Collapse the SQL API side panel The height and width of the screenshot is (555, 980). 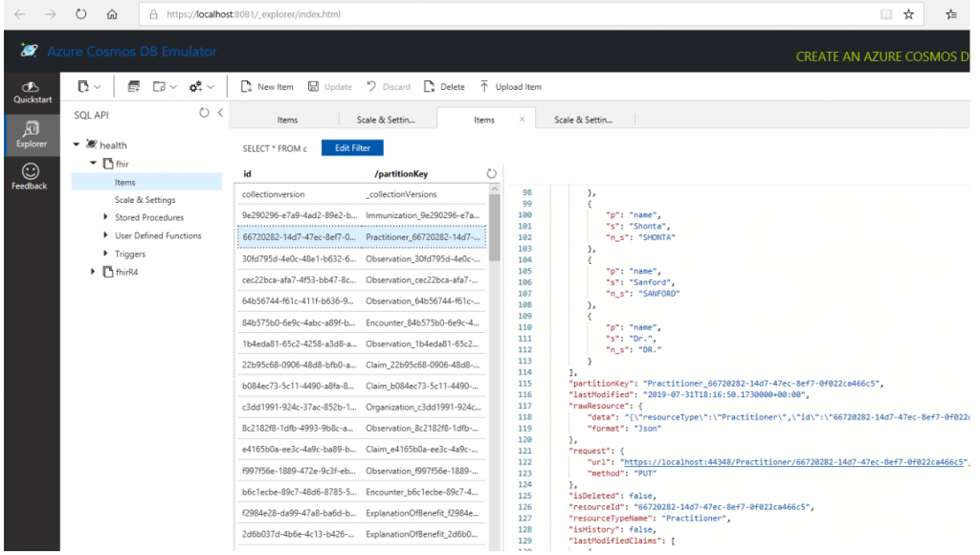pyautogui.click(x=221, y=114)
